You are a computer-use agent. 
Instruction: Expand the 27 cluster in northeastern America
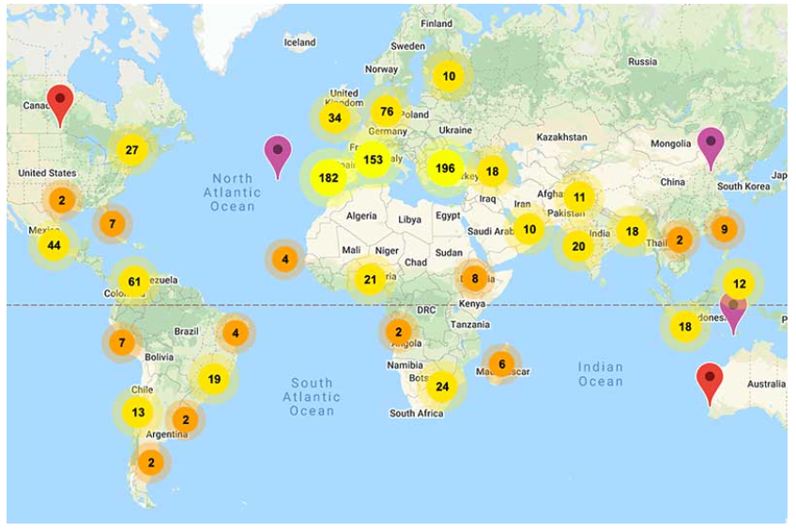[131, 150]
